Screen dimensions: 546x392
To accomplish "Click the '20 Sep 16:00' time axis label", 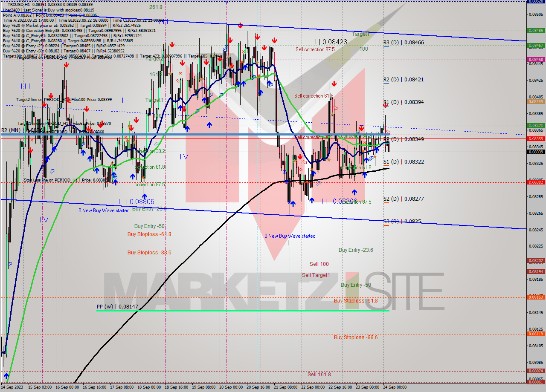I will pos(258,387).
